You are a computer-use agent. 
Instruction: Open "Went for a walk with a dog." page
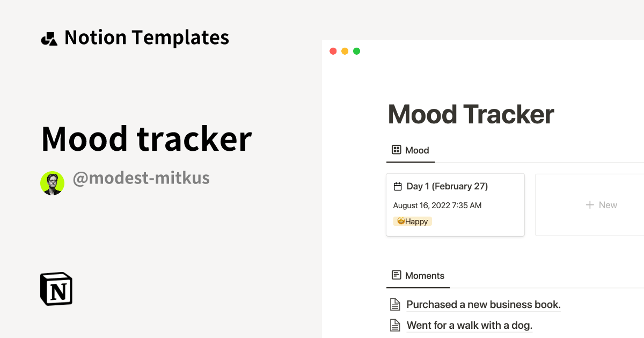coord(469,325)
